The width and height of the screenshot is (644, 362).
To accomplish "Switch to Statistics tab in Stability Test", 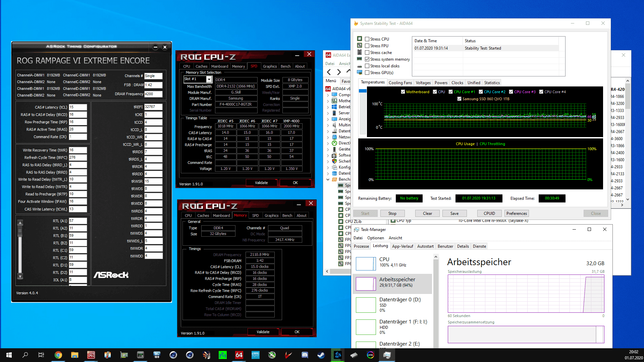I will (x=492, y=83).
